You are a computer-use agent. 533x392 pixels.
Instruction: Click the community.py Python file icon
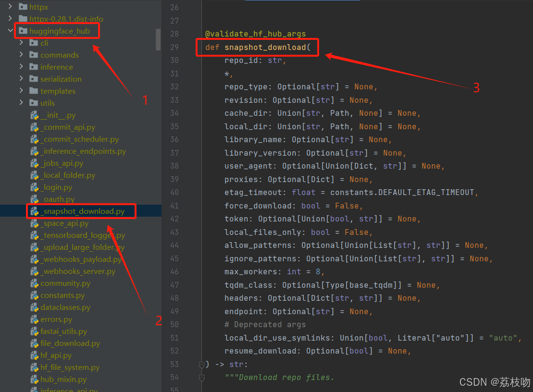tap(34, 283)
